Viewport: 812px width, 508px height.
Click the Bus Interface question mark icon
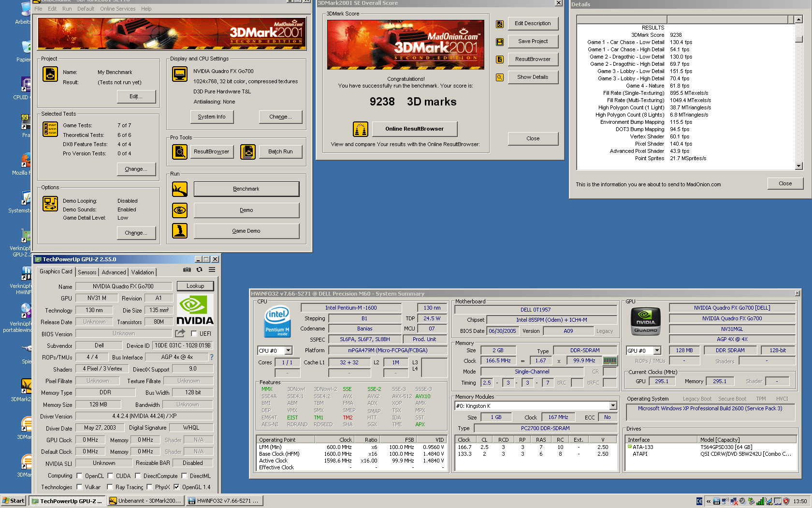click(211, 357)
